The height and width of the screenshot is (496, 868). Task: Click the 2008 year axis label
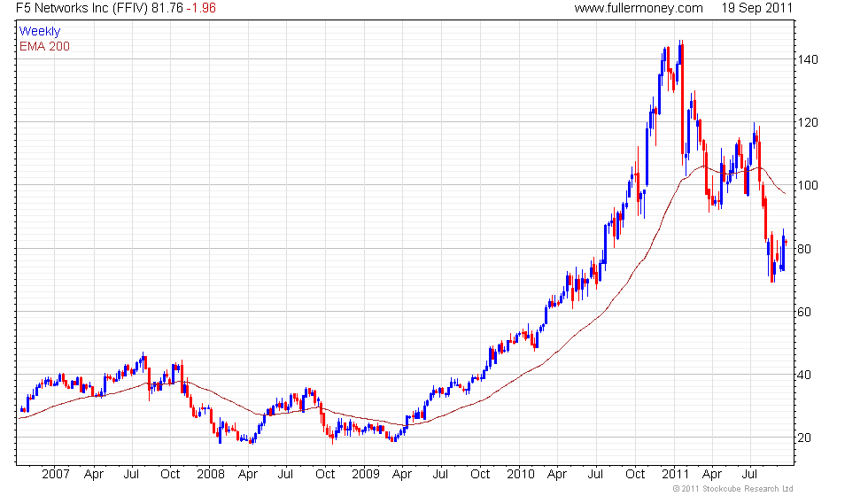point(211,474)
